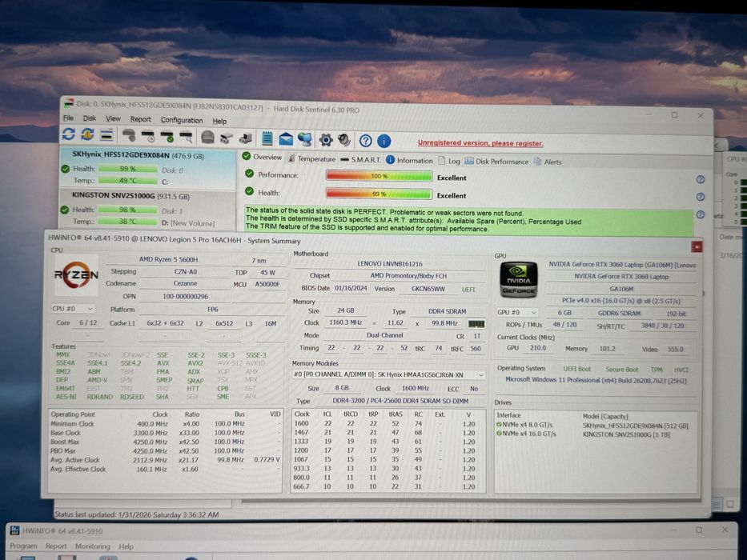Click the 'Secure Boot' indicator label
The image size is (747, 560).
[x=622, y=370]
